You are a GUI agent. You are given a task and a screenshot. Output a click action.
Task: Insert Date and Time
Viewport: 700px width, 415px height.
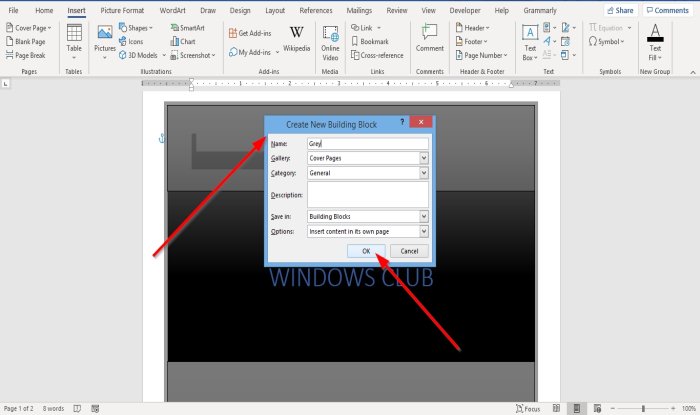[565, 42]
